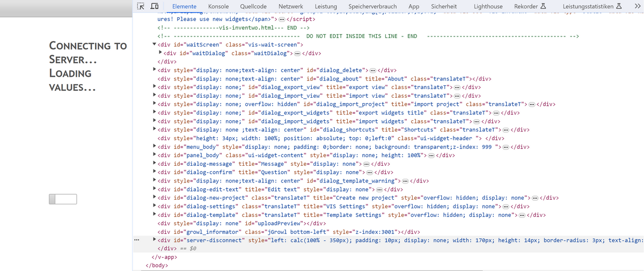Expand ellipsis badge in dialog_template_warning row
The width and height of the screenshot is (644, 271).
coord(405,181)
